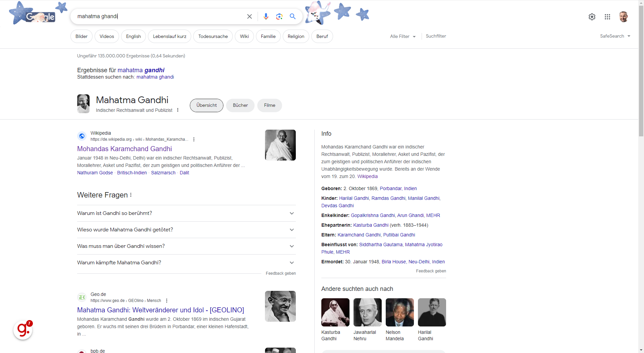Open the Filme tab

point(270,105)
